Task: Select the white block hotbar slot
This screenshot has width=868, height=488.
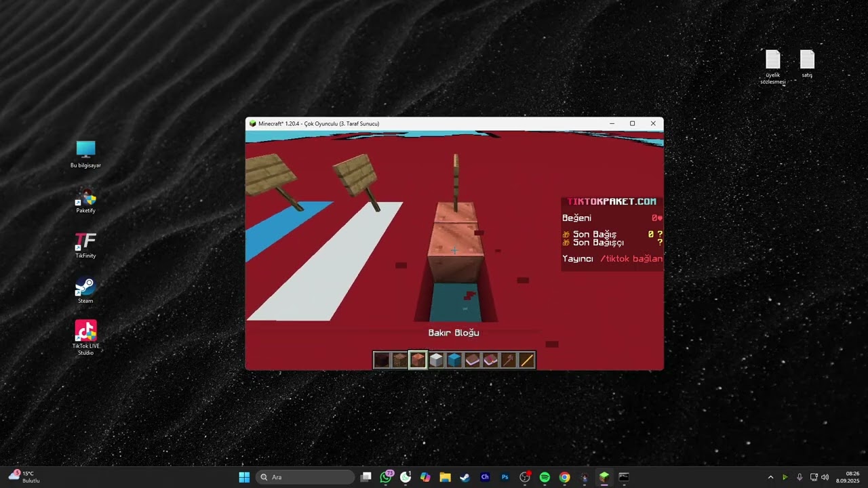Action: (436, 360)
